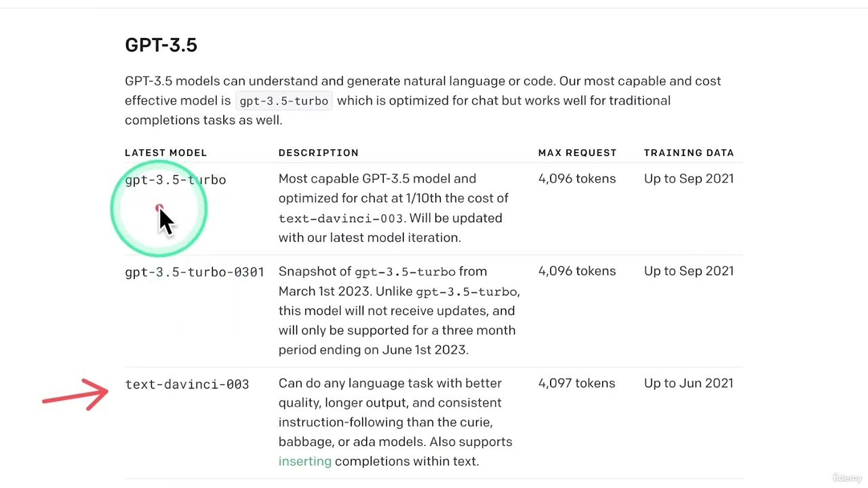868x488 pixels.
Task: Select the gpt-3.5-turbo model name in first row
Action: pyautogui.click(x=176, y=180)
